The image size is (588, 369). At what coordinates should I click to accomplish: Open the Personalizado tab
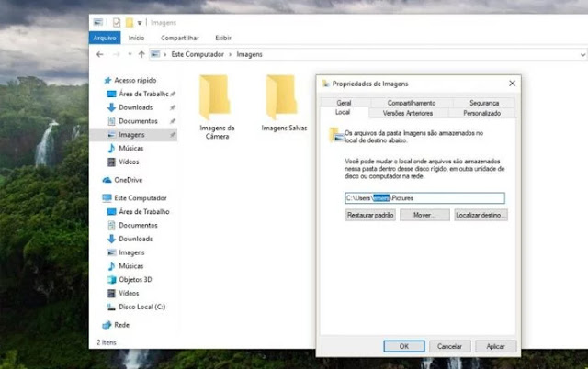[481, 113]
